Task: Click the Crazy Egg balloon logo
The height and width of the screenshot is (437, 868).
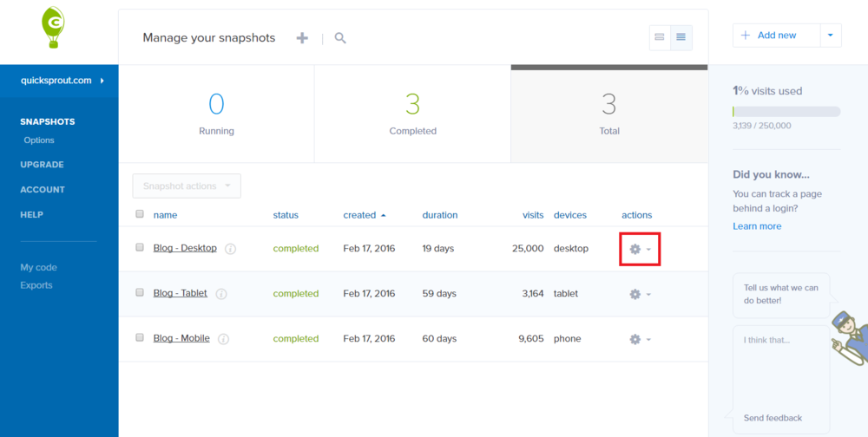Action: (54, 29)
